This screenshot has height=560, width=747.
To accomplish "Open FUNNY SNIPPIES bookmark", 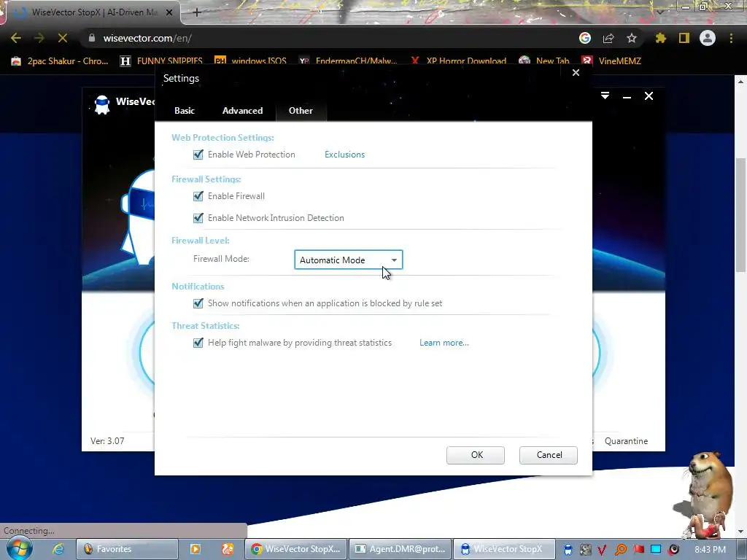I will (x=161, y=61).
